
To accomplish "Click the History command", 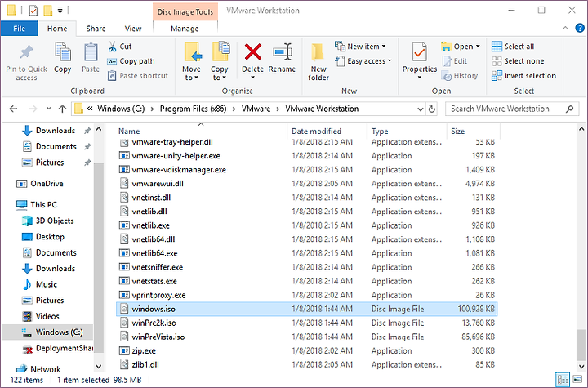I will (x=460, y=76).
